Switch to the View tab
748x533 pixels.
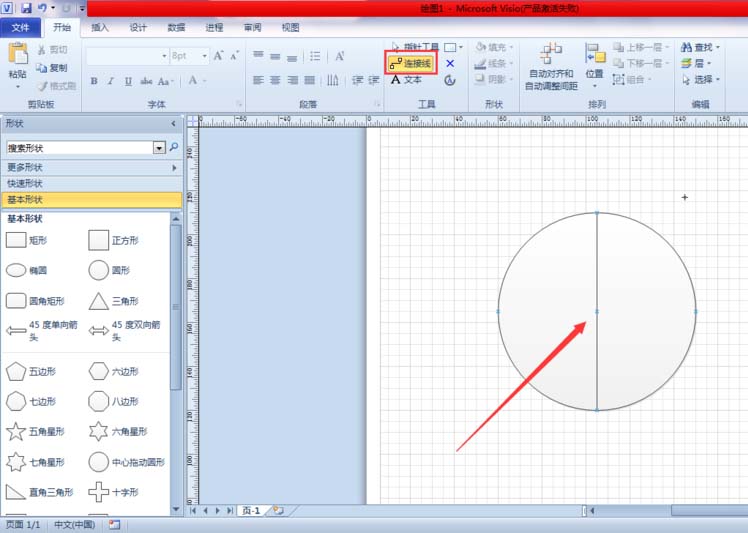[291, 27]
